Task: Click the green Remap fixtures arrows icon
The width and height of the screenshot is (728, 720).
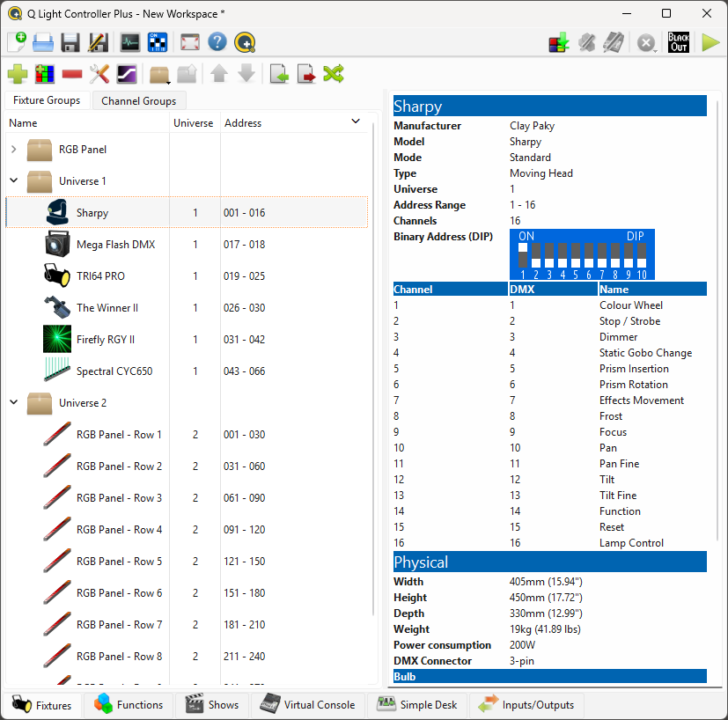Action: (334, 75)
